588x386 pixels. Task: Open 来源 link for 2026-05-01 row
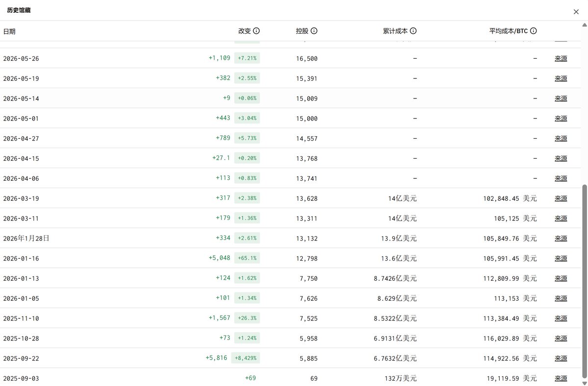[561, 119]
